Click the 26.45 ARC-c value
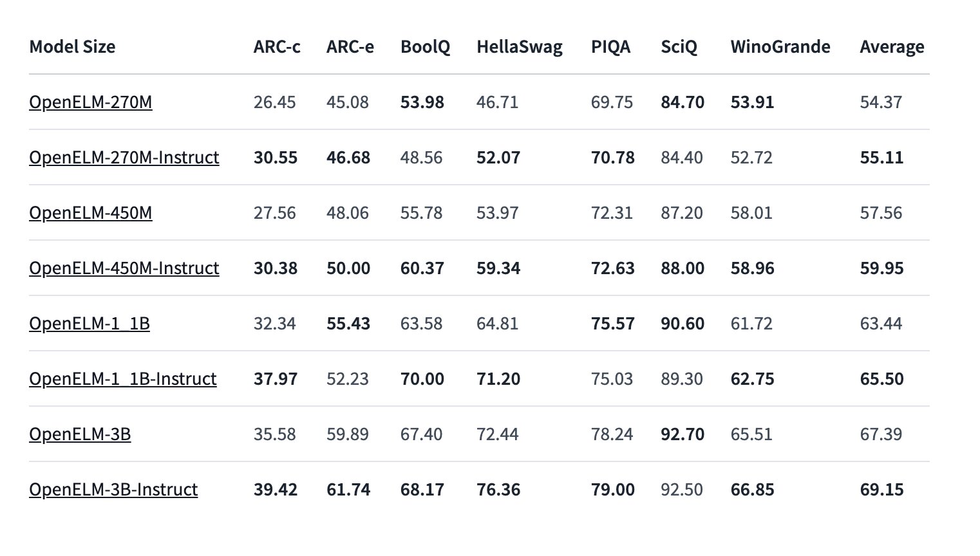Screen dimensions: 980x556 pyautogui.click(x=275, y=102)
